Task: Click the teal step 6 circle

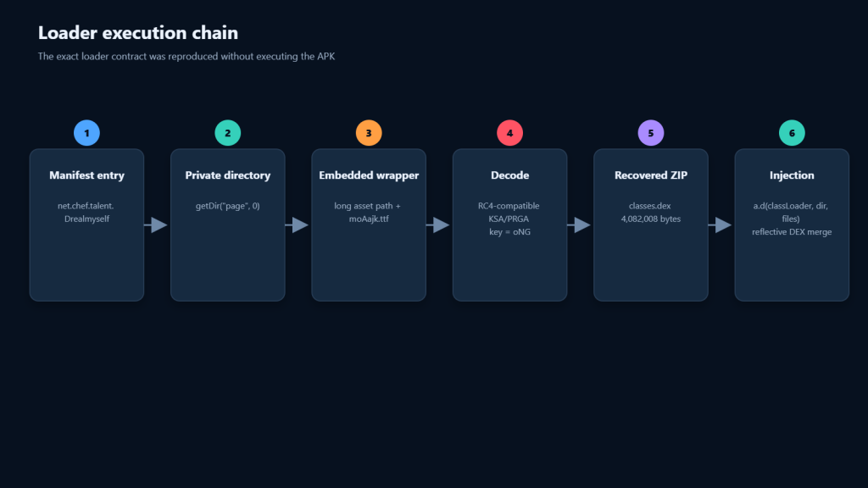Action: (792, 133)
